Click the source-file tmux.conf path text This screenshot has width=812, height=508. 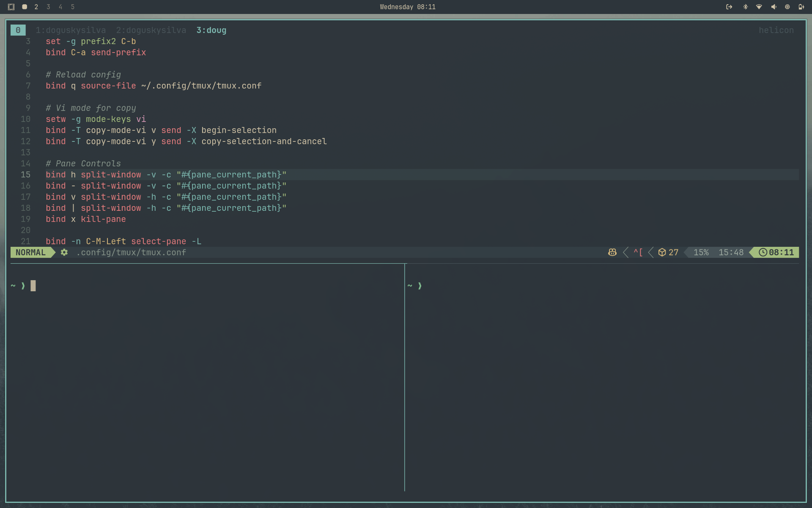click(x=201, y=86)
